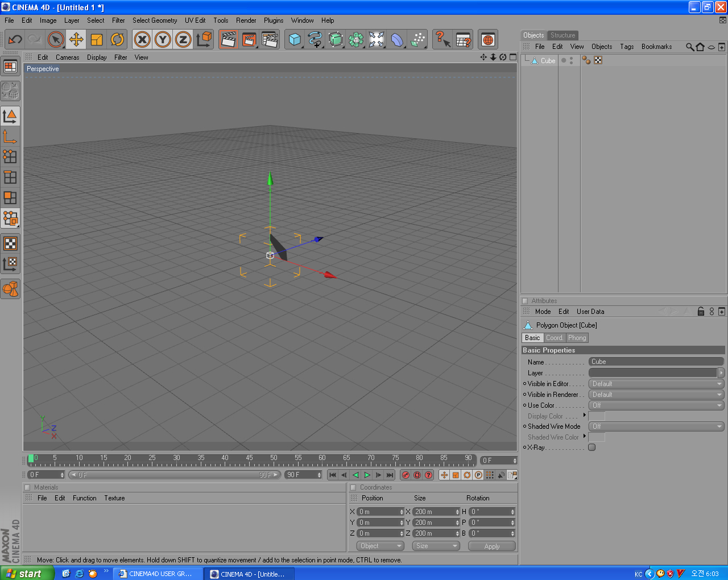Image resolution: width=728 pixels, height=580 pixels.
Task: Open Render Settings clapperboard icon
Action: coord(270,39)
